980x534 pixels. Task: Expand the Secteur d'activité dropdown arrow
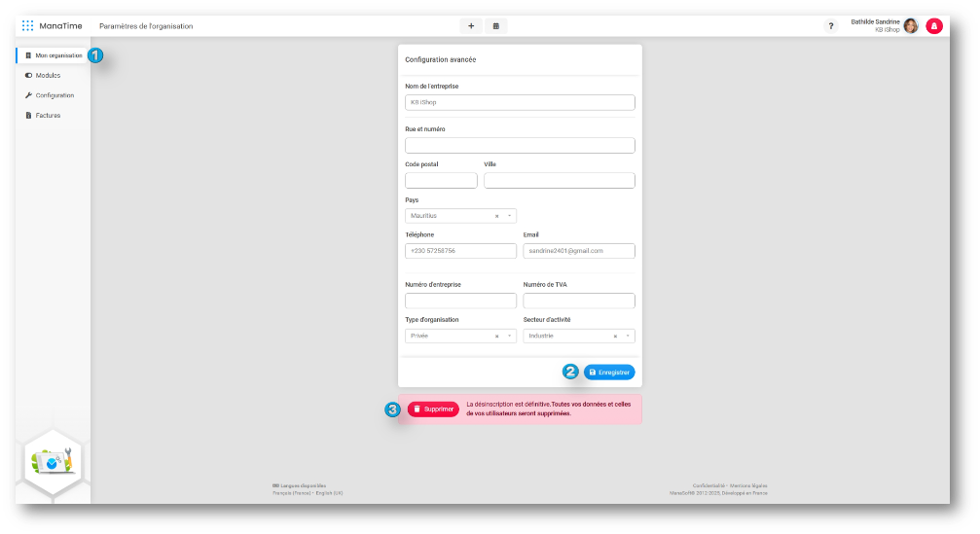point(628,336)
